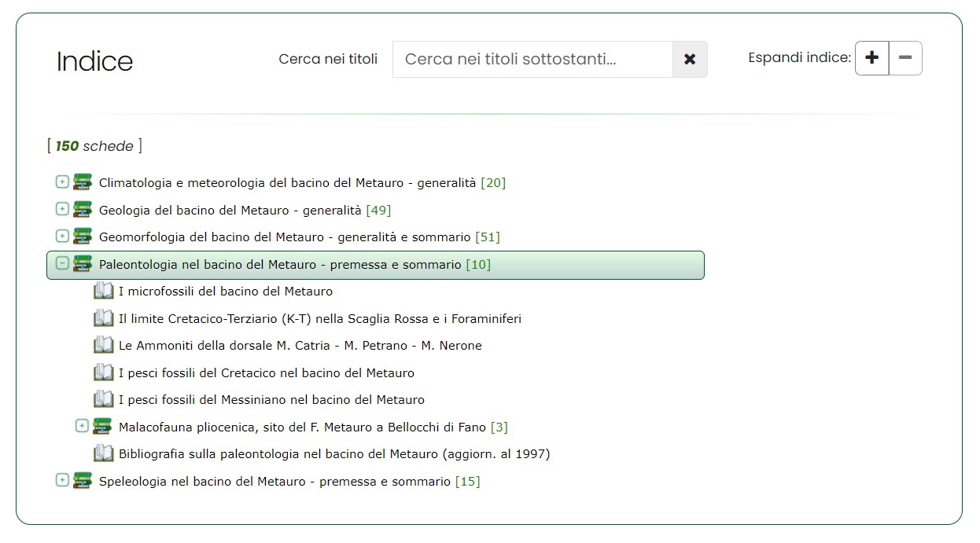Click the clear search X button
Screen dimensions: 980x543
click(x=690, y=59)
